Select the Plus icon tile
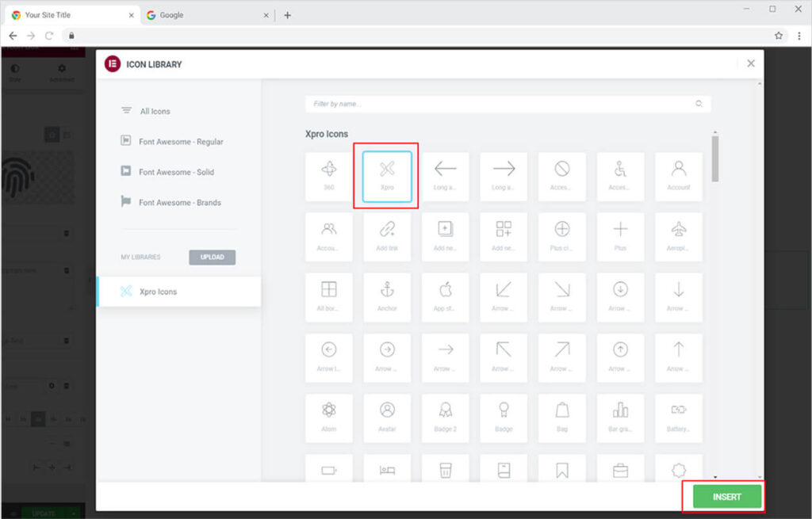The height and width of the screenshot is (519, 812). 620,236
